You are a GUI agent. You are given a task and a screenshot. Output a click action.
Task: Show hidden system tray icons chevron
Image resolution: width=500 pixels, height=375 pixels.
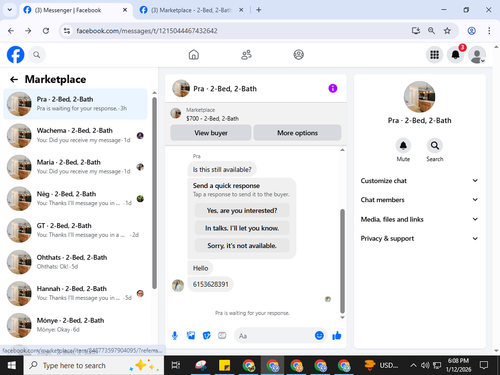[x=413, y=366]
